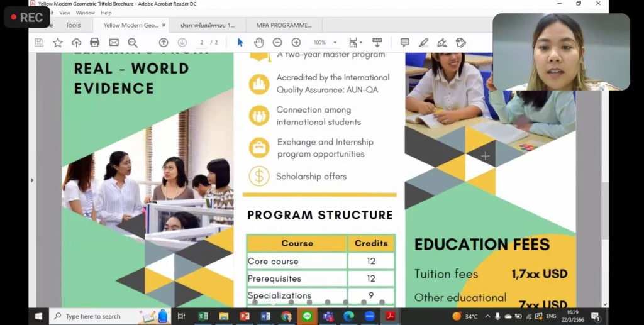This screenshot has width=644, height=325.
Task: Click the 'Prerequisites' table cell
Action: tap(297, 278)
